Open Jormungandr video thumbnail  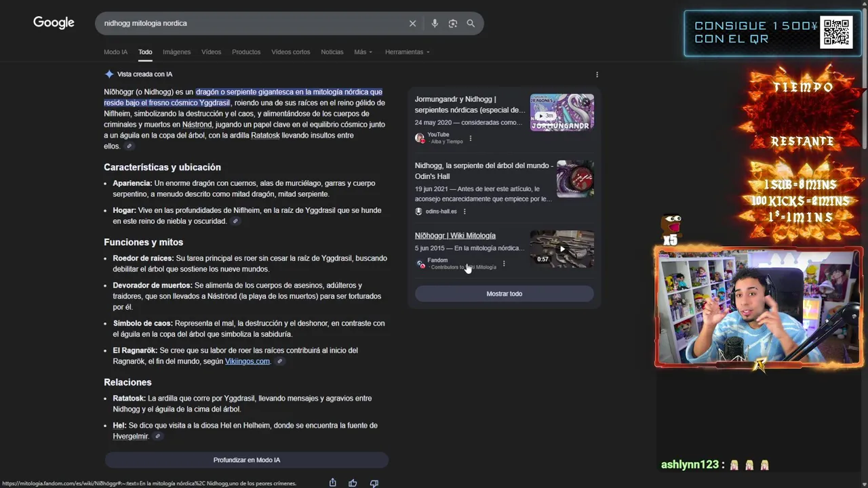562,113
